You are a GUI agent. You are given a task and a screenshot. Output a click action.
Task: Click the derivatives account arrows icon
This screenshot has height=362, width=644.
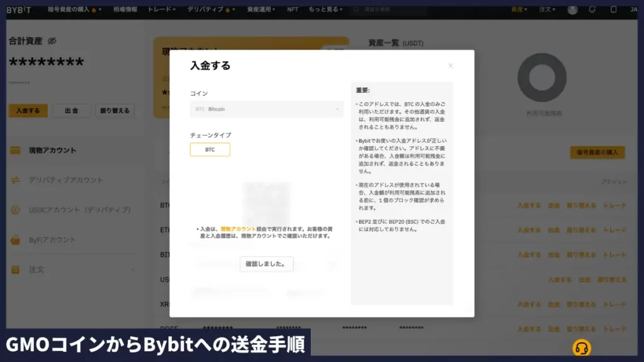(15, 180)
